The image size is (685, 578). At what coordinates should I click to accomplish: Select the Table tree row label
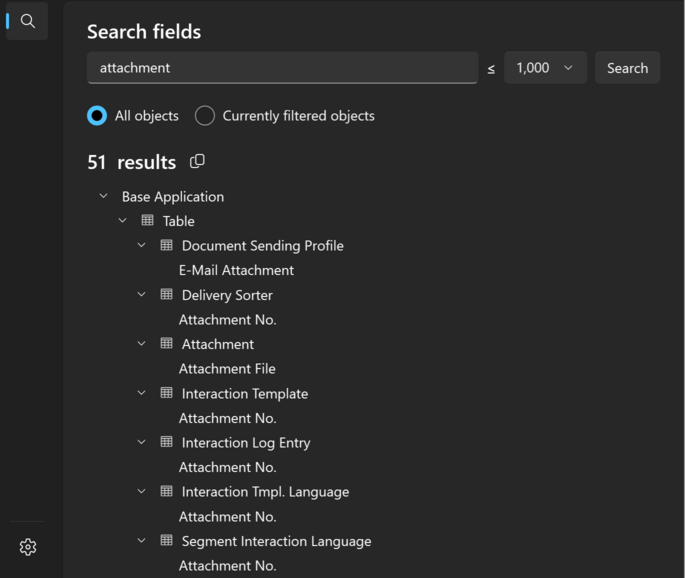pyautogui.click(x=179, y=221)
